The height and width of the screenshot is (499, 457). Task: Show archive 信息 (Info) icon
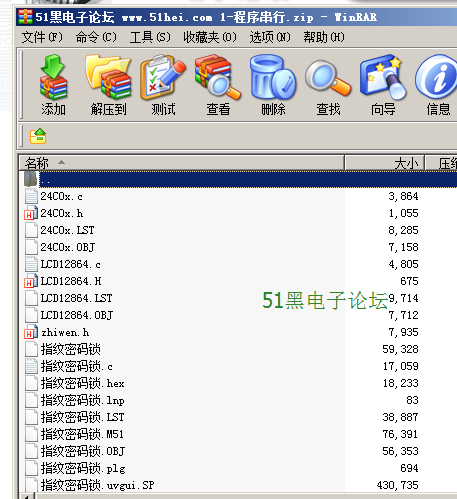(437, 85)
